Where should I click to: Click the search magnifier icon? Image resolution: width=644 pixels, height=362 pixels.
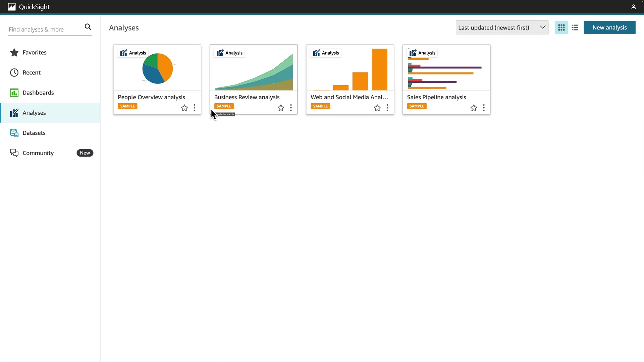tap(88, 27)
